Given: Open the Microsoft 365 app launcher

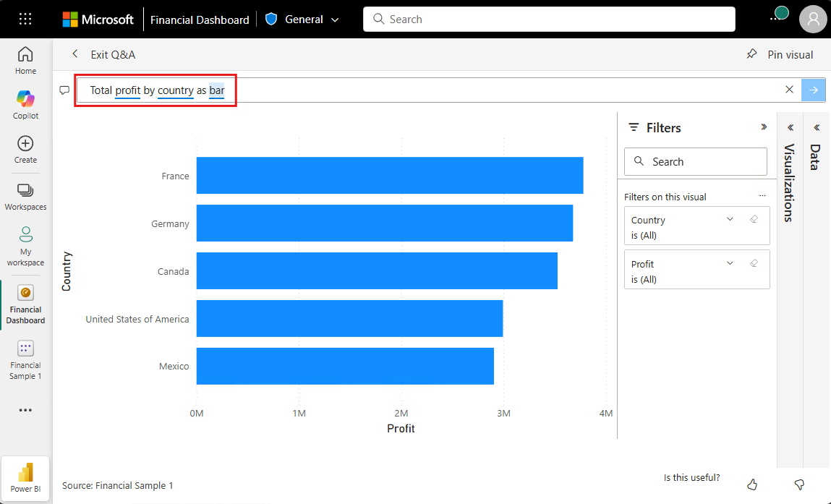Looking at the screenshot, I should (x=25, y=19).
